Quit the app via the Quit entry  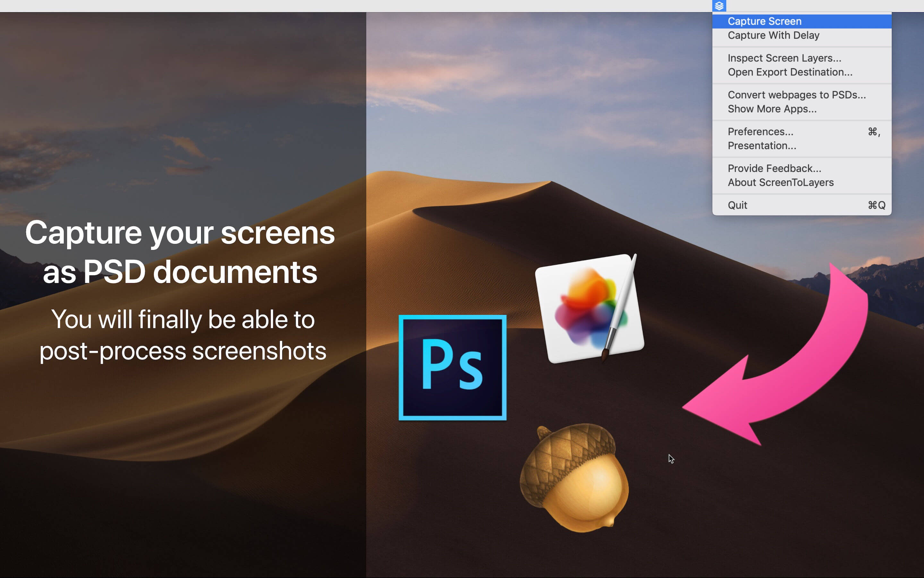802,205
